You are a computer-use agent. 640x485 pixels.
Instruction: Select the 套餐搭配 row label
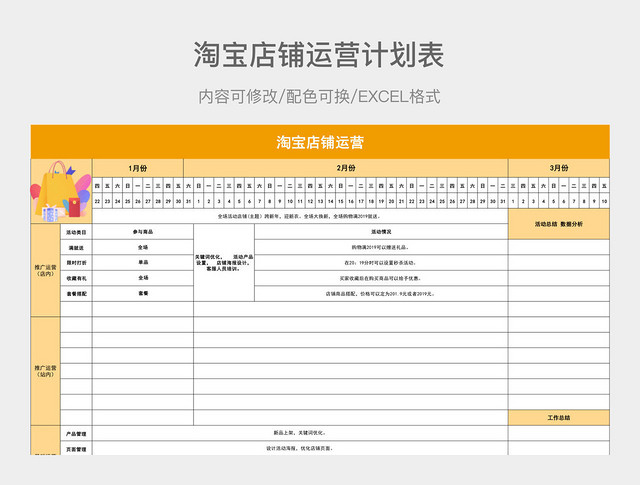pos(76,294)
